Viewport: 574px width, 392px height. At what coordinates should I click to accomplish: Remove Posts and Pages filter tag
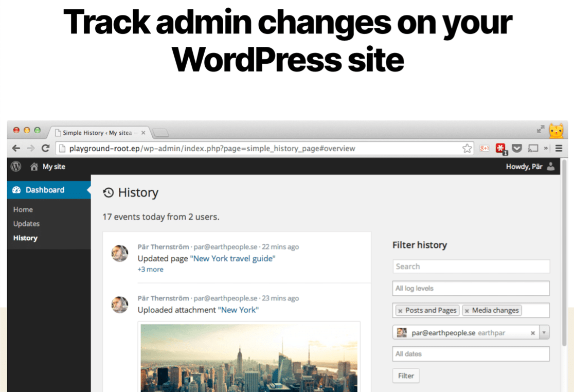[x=400, y=311]
